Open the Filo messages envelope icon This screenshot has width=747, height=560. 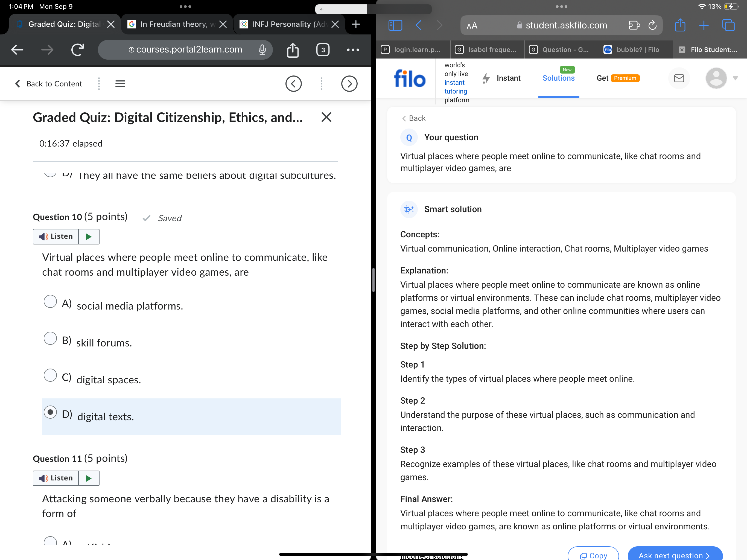[679, 78]
